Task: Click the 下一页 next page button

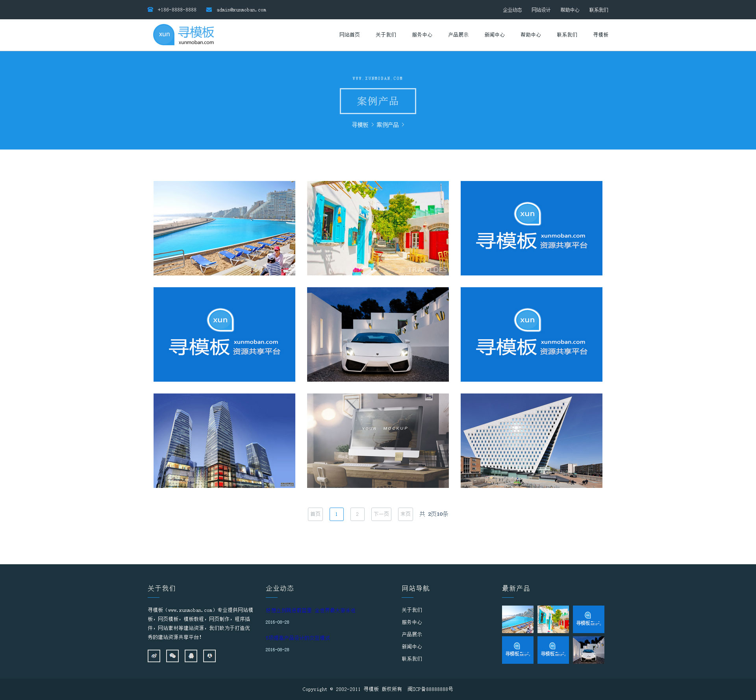Action: (x=381, y=514)
